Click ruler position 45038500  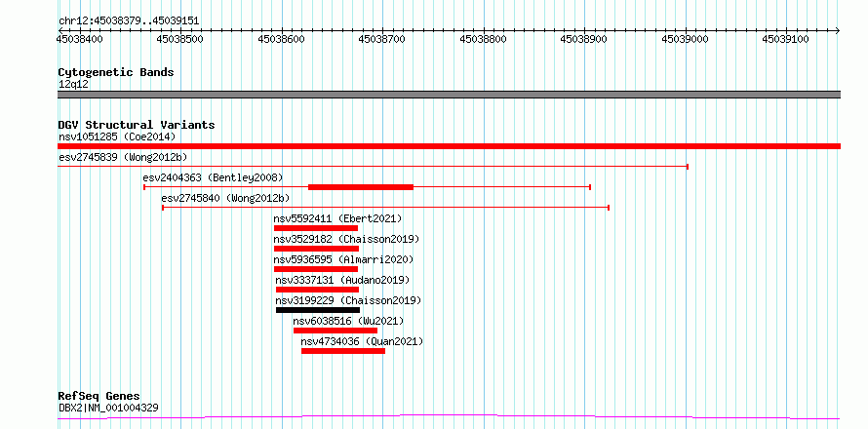[180, 39]
